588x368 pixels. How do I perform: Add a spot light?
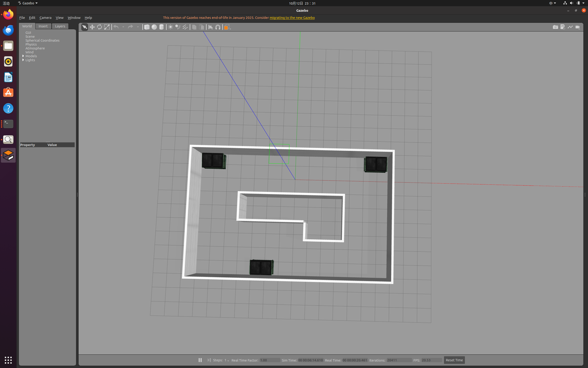178,27
